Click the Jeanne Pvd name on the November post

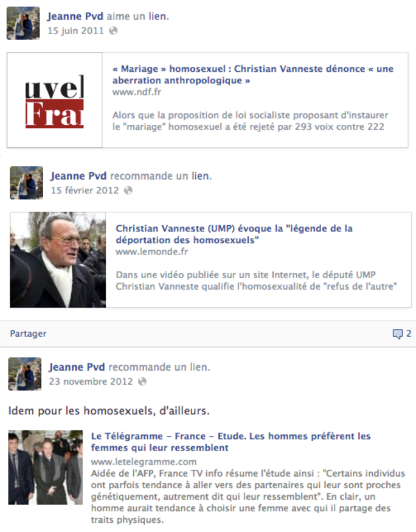[x=77, y=367]
